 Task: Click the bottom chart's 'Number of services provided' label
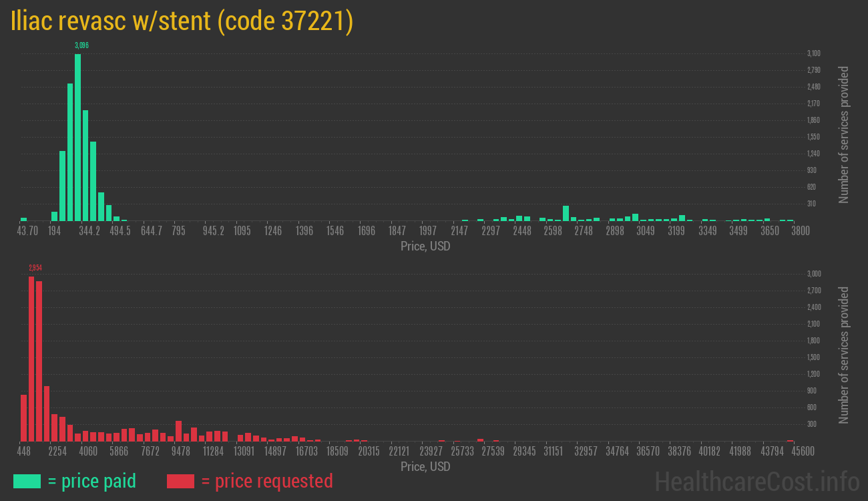tap(844, 355)
